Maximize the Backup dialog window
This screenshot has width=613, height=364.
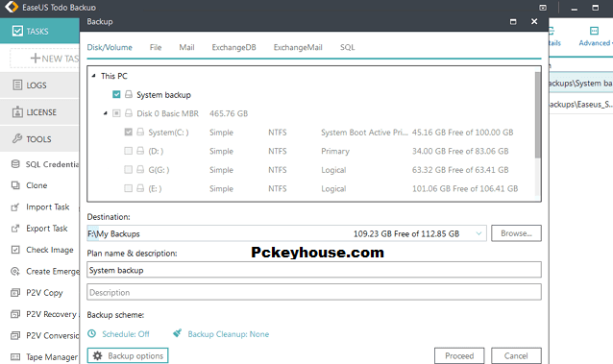pyautogui.click(x=513, y=21)
